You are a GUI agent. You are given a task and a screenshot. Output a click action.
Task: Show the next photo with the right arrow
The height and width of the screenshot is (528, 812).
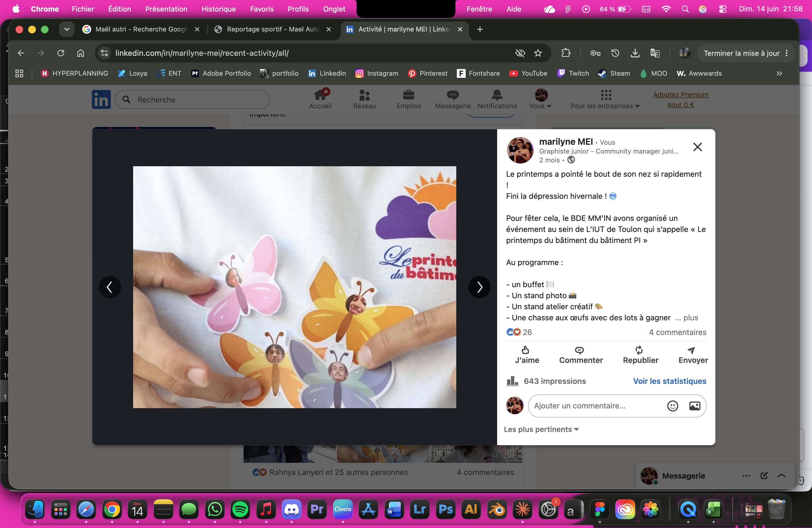pyautogui.click(x=479, y=287)
